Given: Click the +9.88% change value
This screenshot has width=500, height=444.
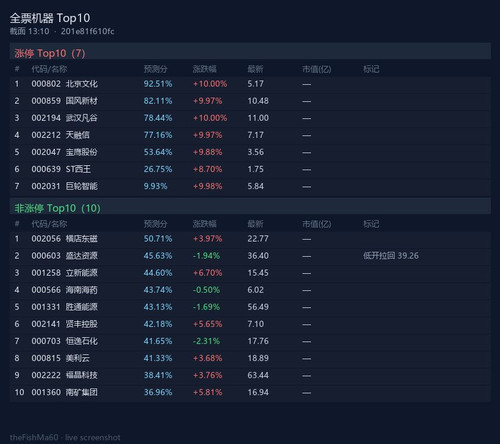Looking at the screenshot, I should pos(207,152).
